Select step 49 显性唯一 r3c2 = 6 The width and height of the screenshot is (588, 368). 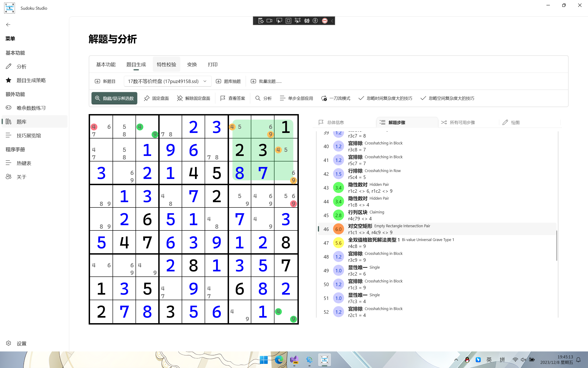pos(437,270)
